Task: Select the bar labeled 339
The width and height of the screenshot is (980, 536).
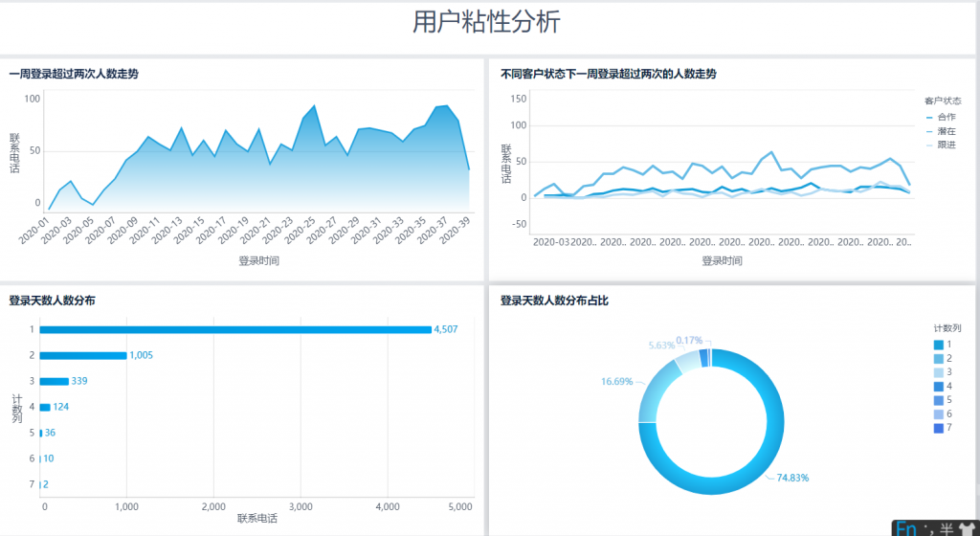Action: [x=55, y=381]
